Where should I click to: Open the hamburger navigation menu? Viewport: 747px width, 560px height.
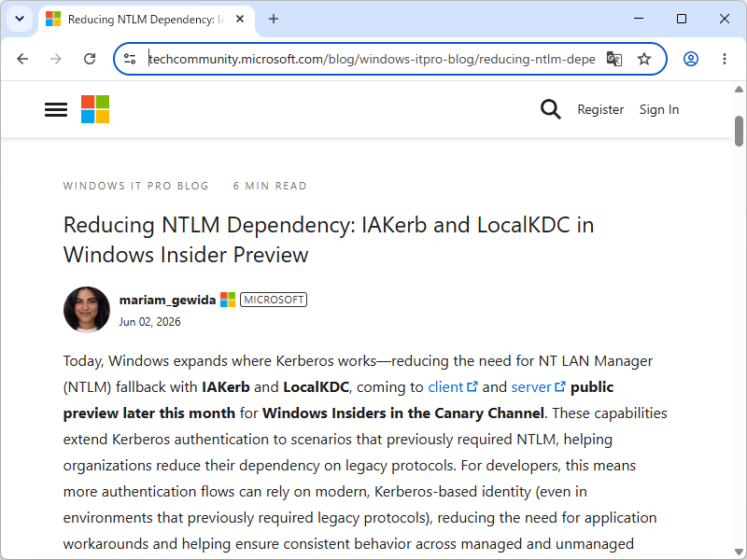click(x=56, y=109)
